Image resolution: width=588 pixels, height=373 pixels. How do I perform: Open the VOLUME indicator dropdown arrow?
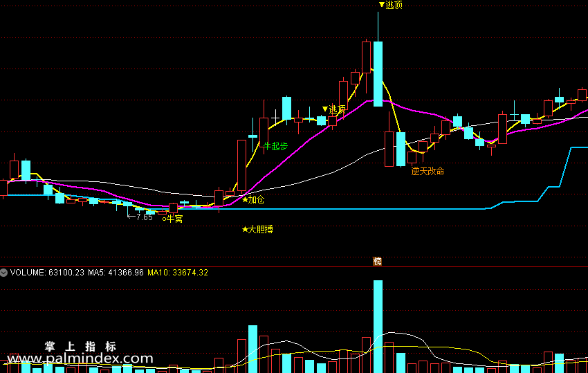coord(3,273)
